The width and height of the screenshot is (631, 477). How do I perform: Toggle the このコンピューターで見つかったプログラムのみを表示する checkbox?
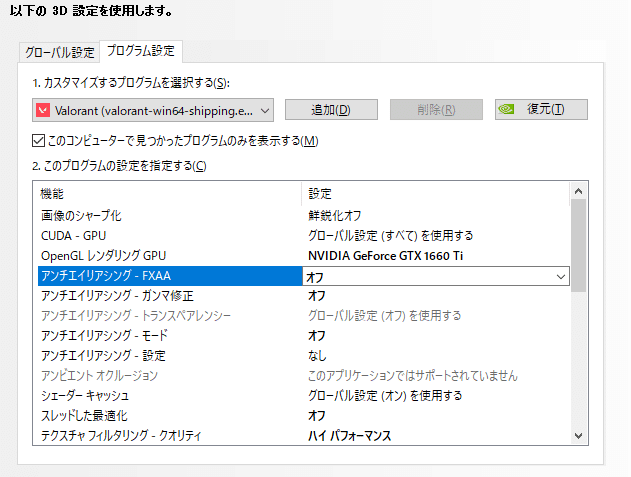coord(38,141)
